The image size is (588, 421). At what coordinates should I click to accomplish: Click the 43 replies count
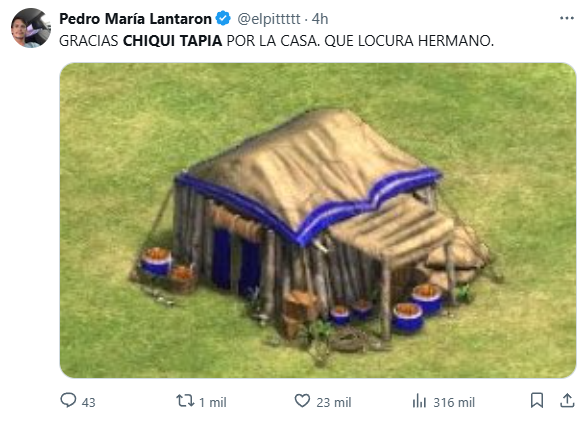[x=88, y=403]
